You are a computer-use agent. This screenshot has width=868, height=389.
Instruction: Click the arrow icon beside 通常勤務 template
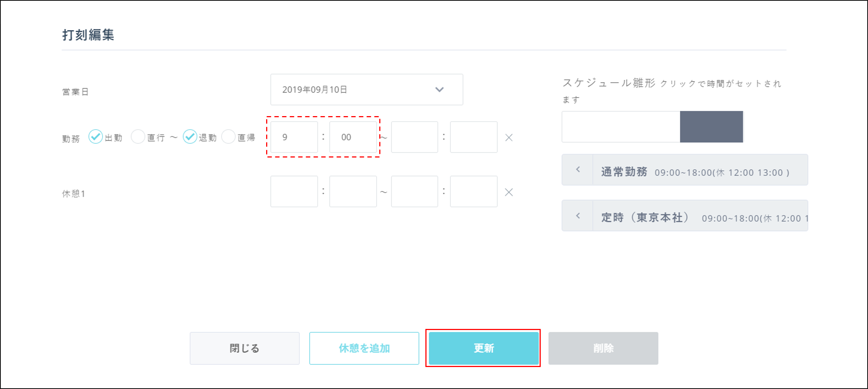click(578, 170)
